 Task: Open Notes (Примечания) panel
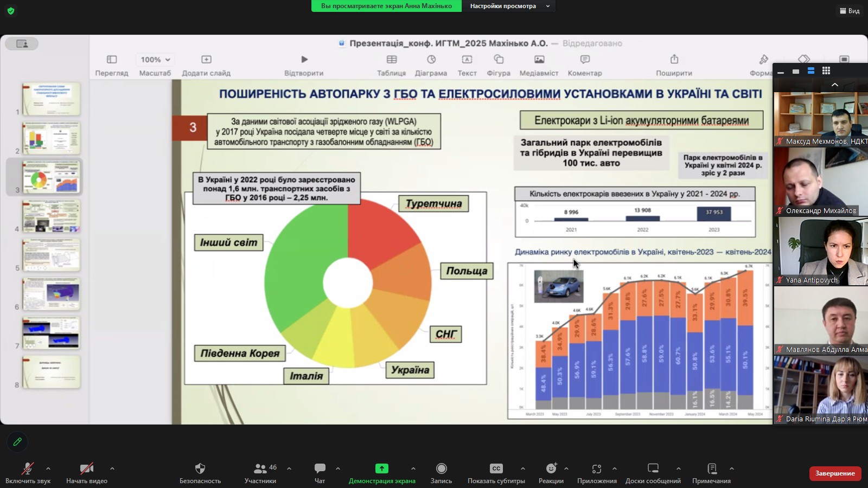tap(711, 469)
